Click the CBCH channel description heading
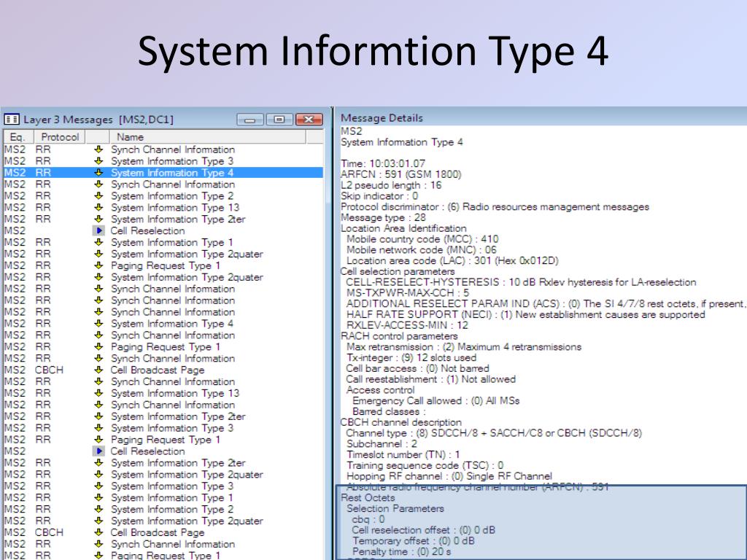747x560 pixels. [x=401, y=422]
